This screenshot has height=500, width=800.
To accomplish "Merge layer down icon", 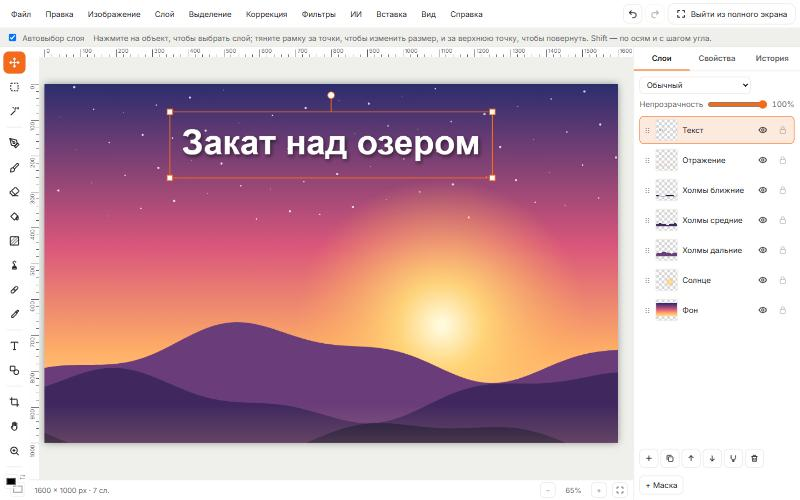I will tap(733, 458).
